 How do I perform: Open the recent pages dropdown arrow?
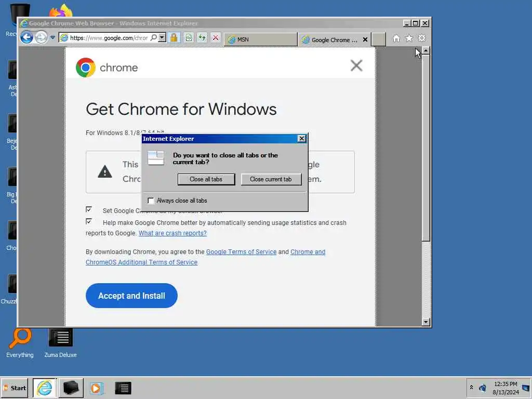(x=52, y=37)
